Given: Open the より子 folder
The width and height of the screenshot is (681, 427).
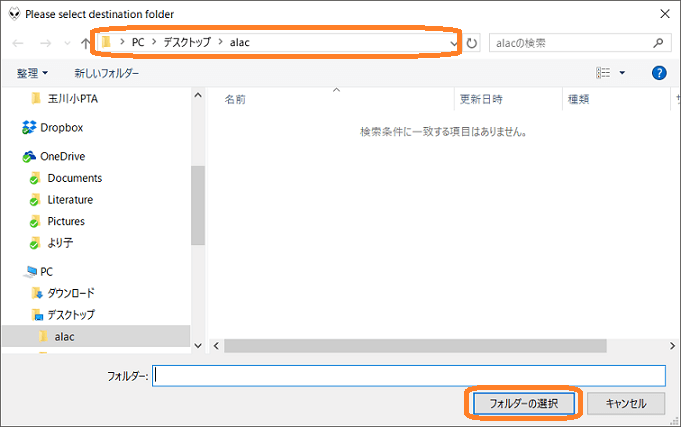Looking at the screenshot, I should (60, 243).
